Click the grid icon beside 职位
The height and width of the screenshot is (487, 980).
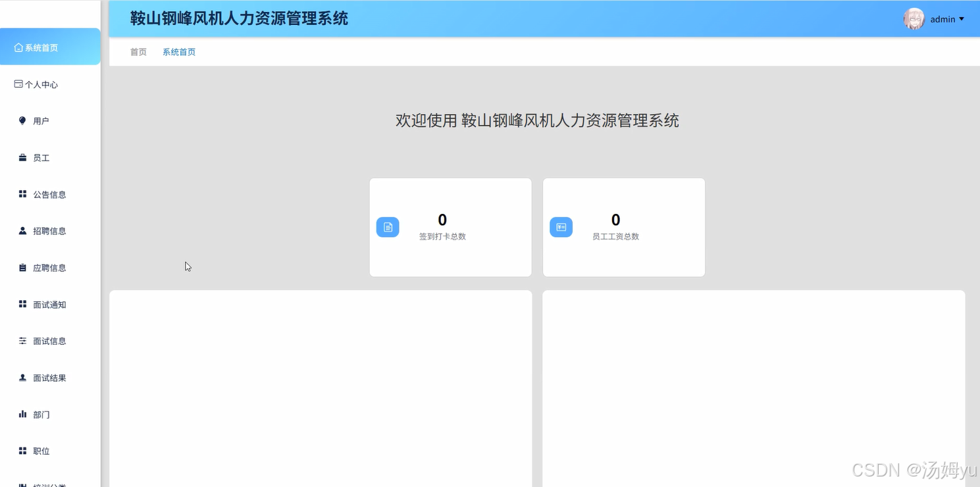tap(22, 451)
